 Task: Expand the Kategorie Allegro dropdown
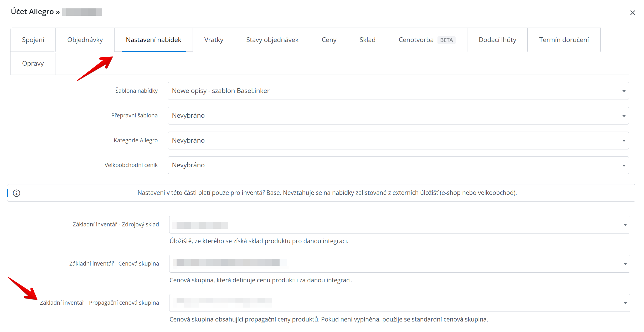pos(398,141)
